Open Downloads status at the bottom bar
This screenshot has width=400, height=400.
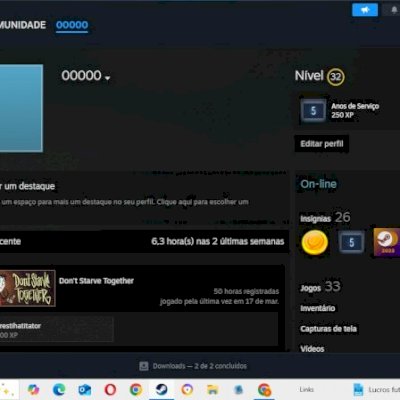pos(193,366)
